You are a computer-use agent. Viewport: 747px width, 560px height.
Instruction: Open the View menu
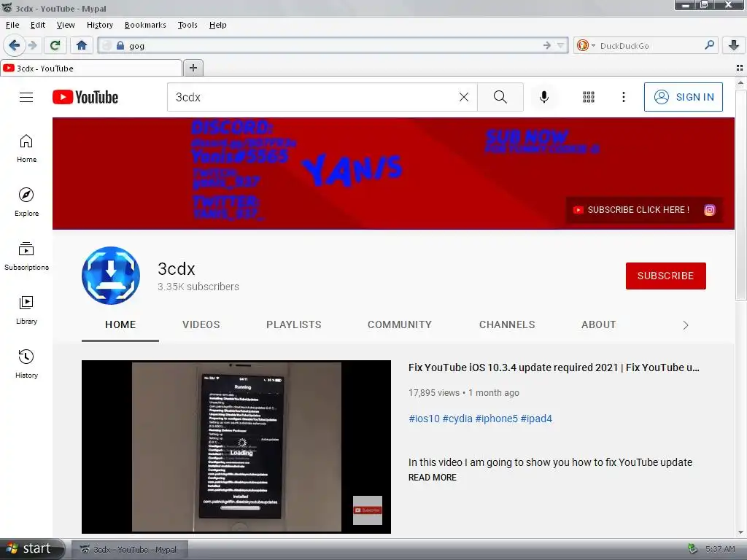(x=66, y=25)
